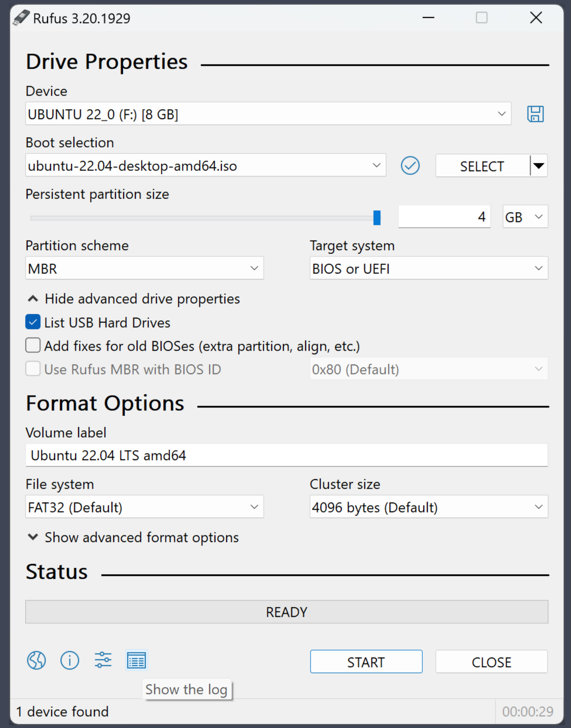Open the Partition scheme MBR dropdown
This screenshot has width=571, height=728.
(145, 268)
